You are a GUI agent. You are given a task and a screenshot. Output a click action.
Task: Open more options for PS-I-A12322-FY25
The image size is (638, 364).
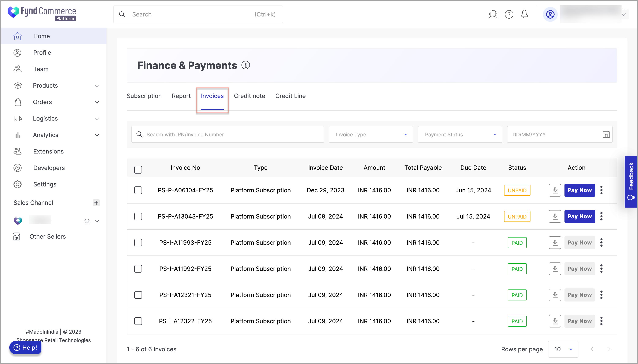(x=601, y=321)
